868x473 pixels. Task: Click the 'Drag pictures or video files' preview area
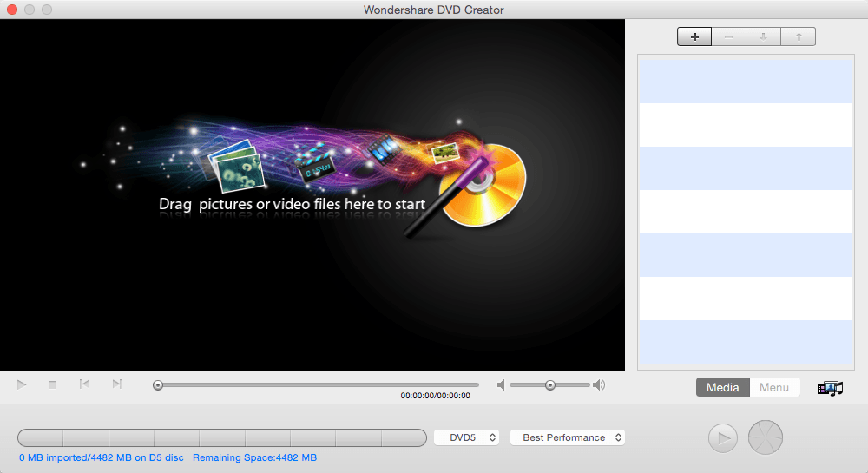click(x=312, y=194)
